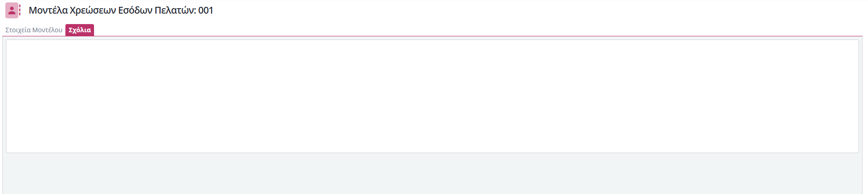Click the dotted handle beside the customer icon

pos(20,10)
